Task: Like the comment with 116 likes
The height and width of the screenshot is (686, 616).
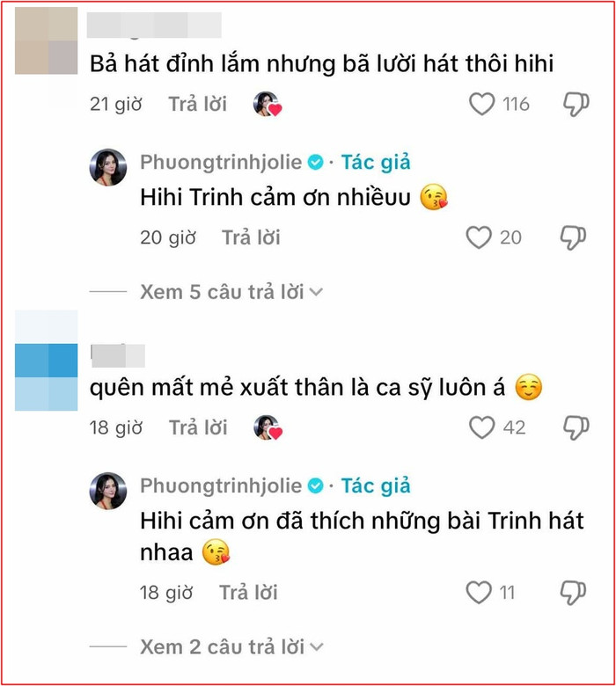Action: (x=481, y=104)
